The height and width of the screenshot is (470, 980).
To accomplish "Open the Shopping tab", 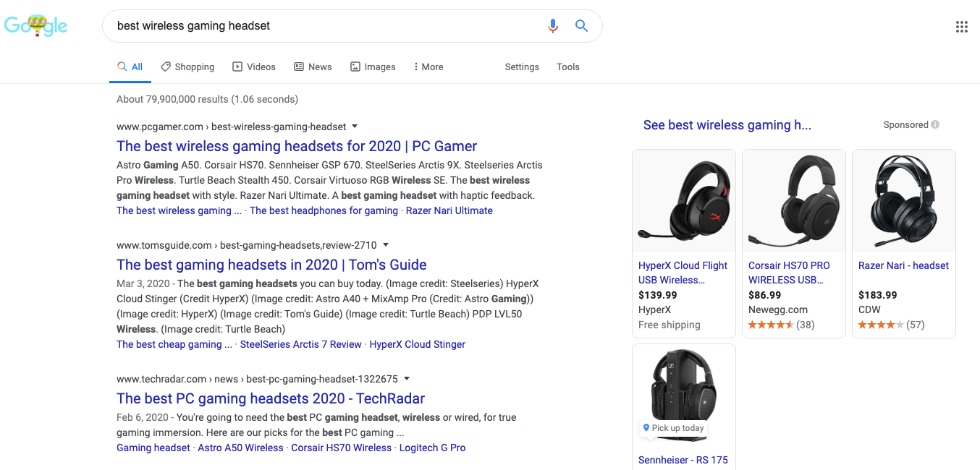I will point(187,67).
